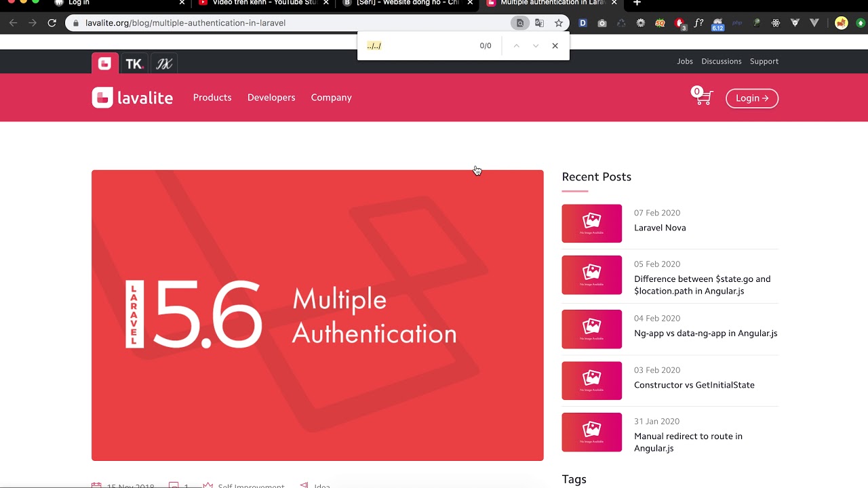Bookmark this page with the star icon
Screen dimensions: 868x488
[x=559, y=23]
